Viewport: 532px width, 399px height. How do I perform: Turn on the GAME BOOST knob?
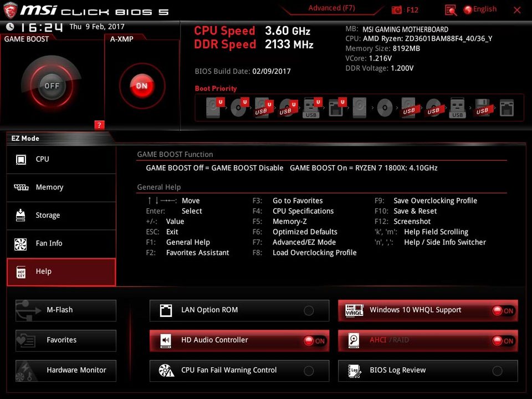point(52,86)
